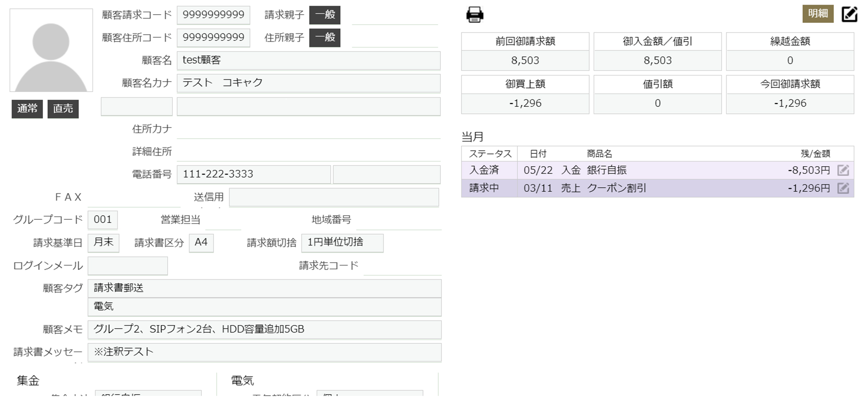Click the 前回御請求額 value 8,503
The image size is (868, 397).
[x=525, y=60]
